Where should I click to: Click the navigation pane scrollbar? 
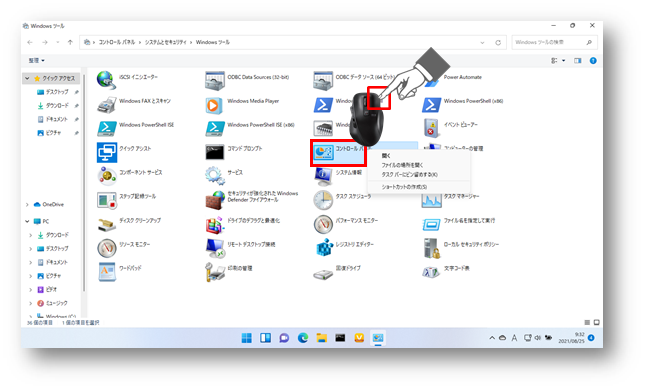coord(84,183)
